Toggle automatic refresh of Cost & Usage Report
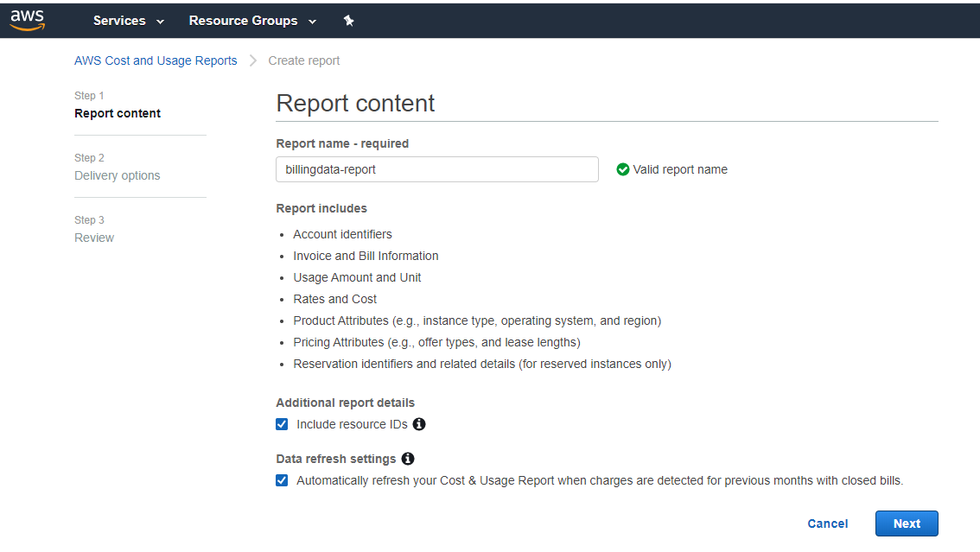The width and height of the screenshot is (980, 552). [282, 481]
